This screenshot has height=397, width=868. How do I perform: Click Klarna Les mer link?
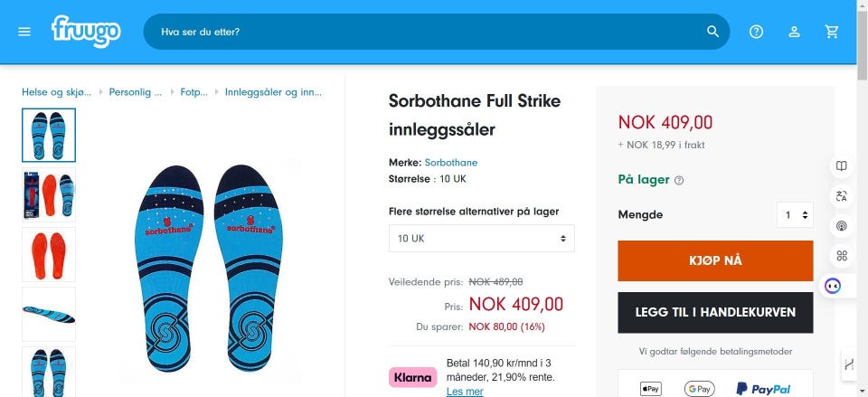tap(465, 392)
